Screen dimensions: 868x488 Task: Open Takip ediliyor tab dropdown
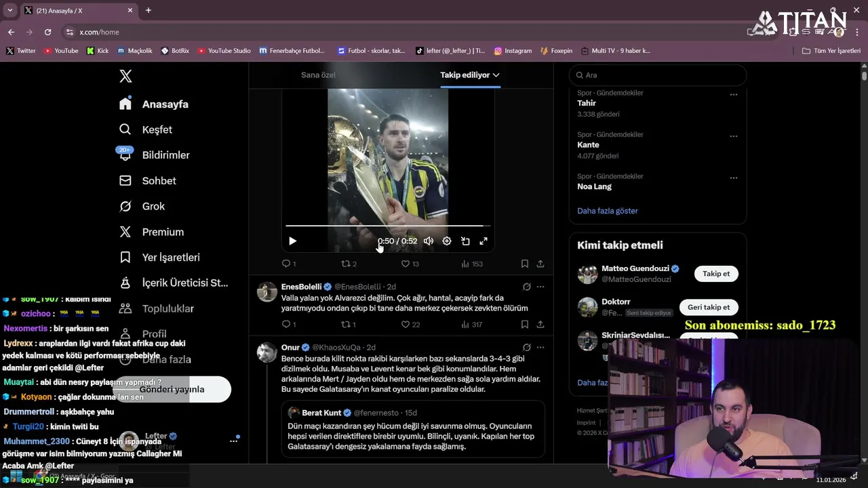point(470,75)
